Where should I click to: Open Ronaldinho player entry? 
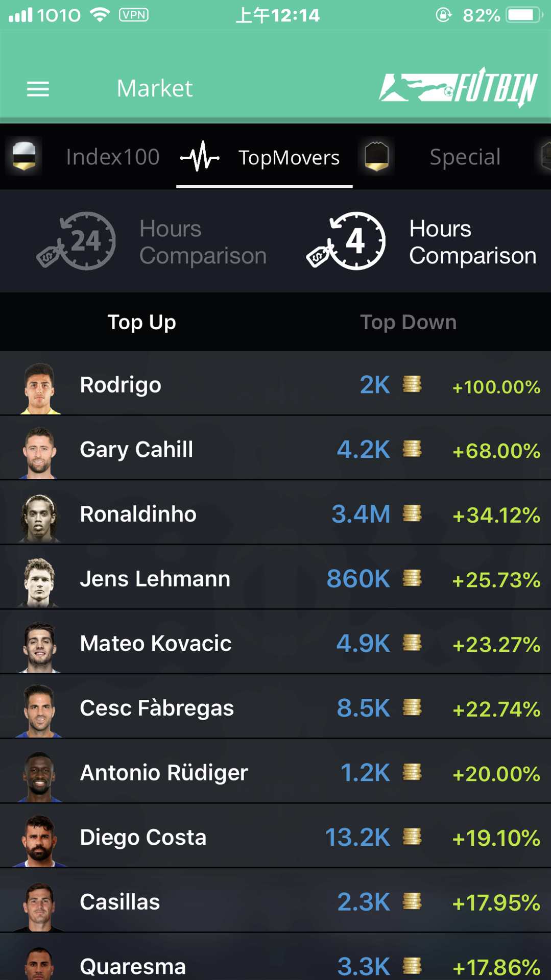(x=276, y=513)
